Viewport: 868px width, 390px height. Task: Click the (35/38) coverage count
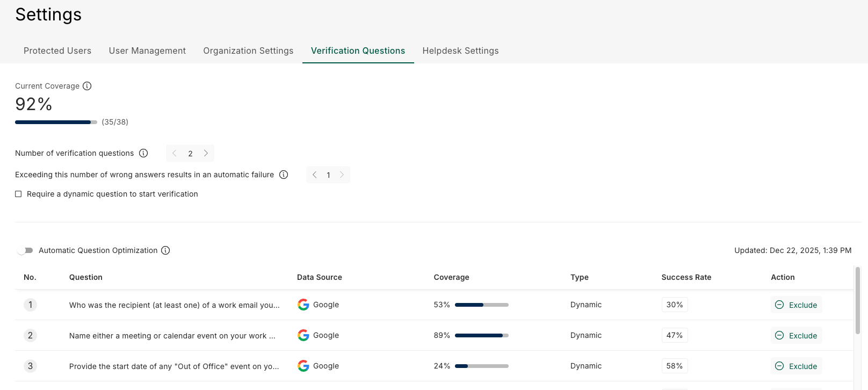tap(115, 122)
